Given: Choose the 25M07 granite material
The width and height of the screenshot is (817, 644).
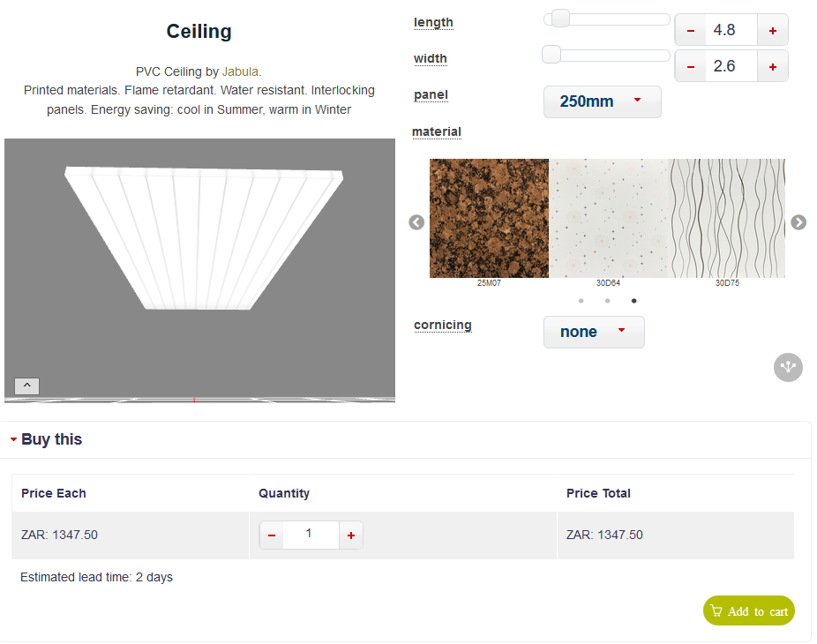Looking at the screenshot, I should tap(489, 218).
